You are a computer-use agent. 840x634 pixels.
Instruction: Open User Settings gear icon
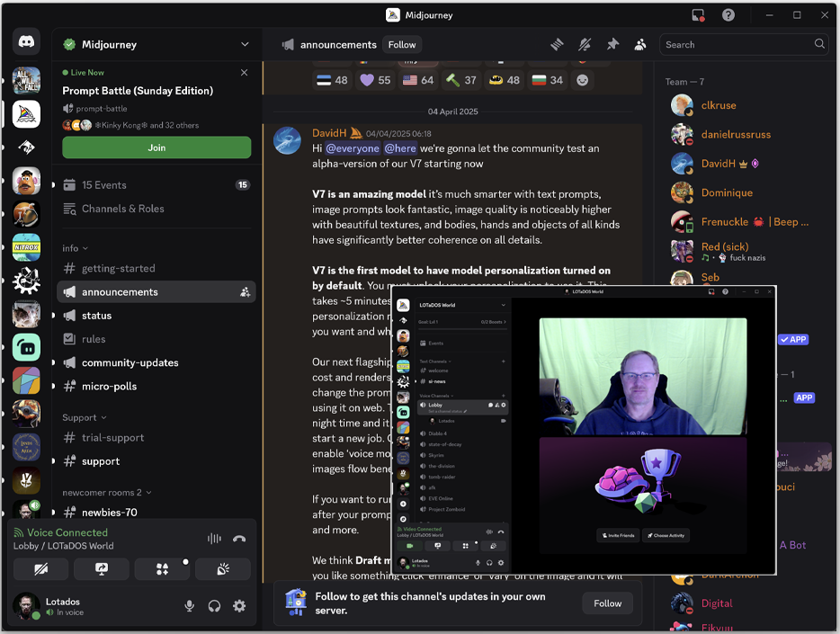coord(239,606)
